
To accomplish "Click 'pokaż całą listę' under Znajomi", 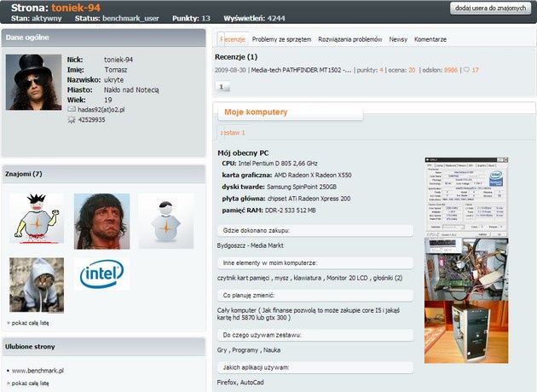I will (x=30, y=323).
